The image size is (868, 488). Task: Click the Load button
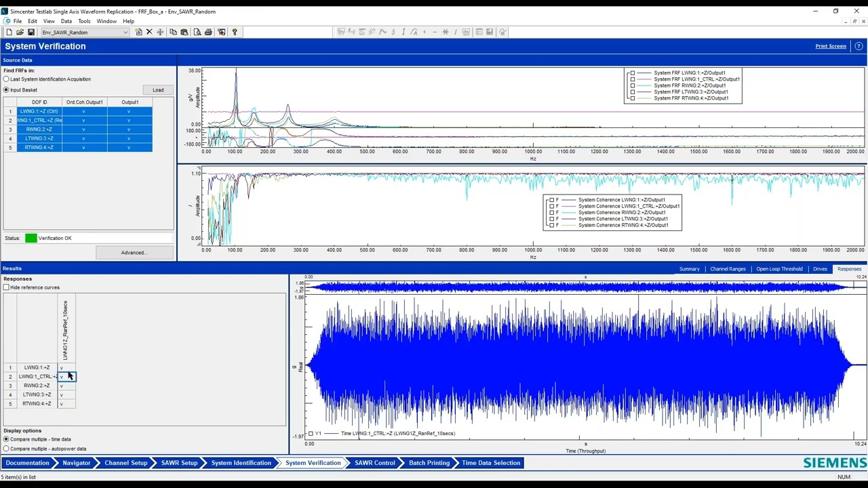tap(158, 89)
